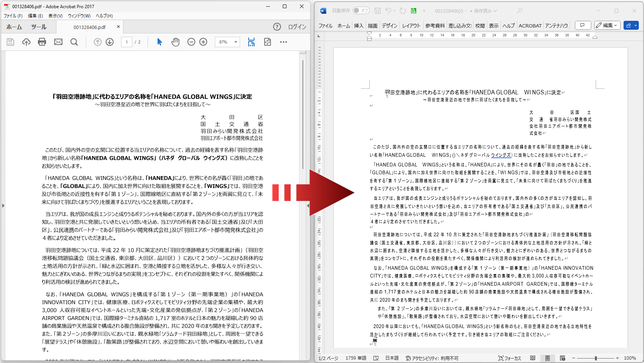Image resolution: width=644 pixels, height=363 pixels.
Task: Open the Word share button dropdown arrow
Action: [x=636, y=25]
